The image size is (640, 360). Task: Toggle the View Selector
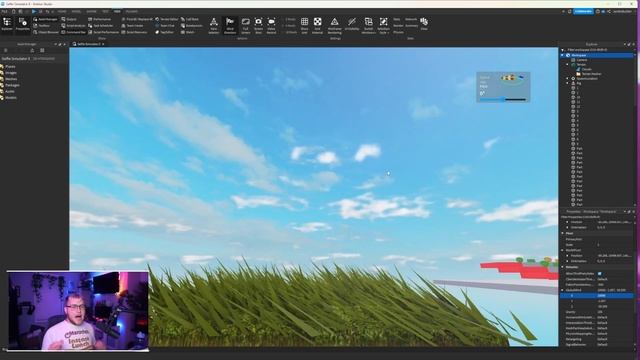[213, 25]
